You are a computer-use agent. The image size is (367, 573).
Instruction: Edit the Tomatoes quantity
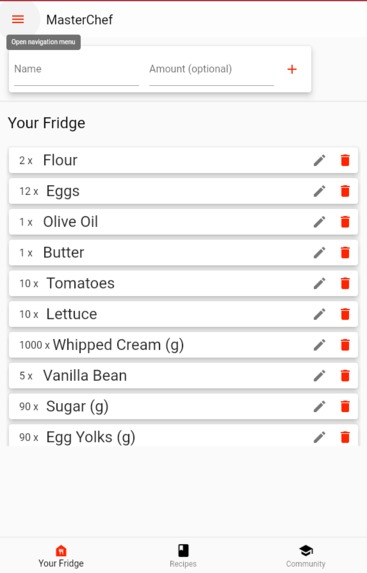[319, 283]
